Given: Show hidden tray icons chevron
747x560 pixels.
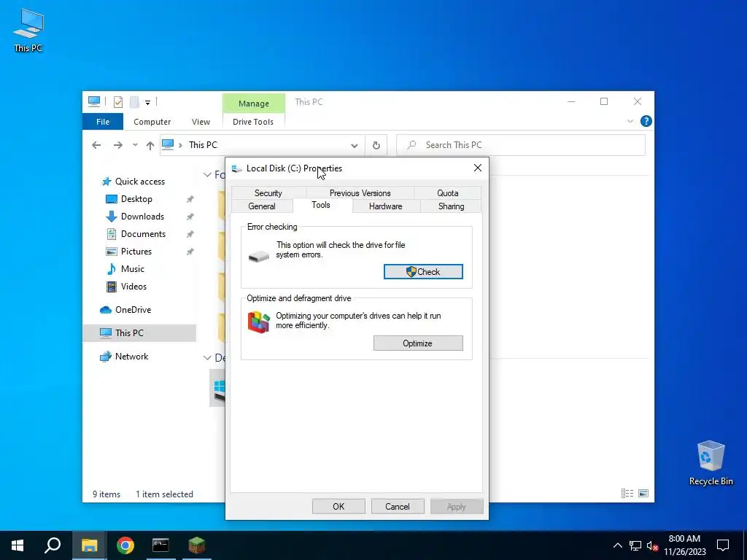Looking at the screenshot, I should coord(617,545).
